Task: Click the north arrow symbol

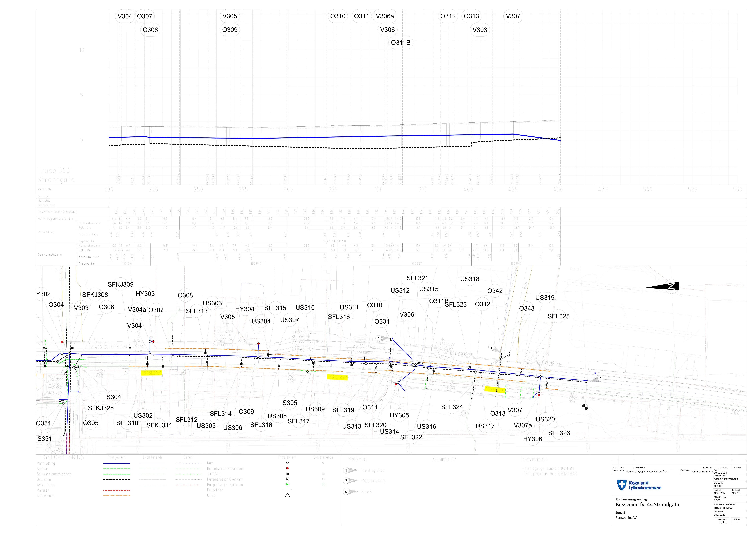Action: point(662,286)
